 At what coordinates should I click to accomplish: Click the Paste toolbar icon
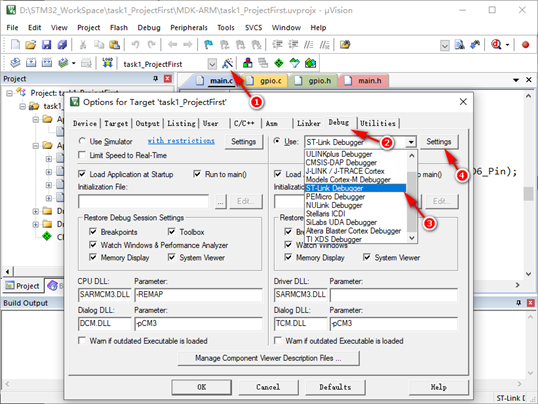(x=114, y=45)
